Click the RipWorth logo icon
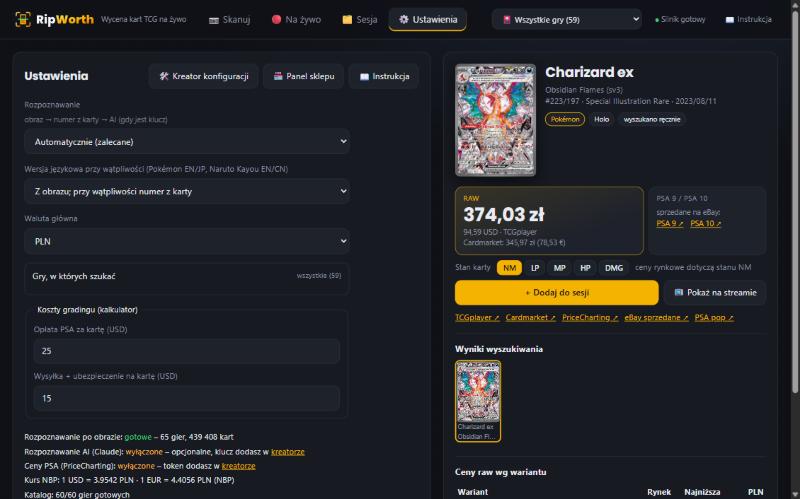Image resolution: width=800 pixels, height=499 pixels. click(23, 19)
